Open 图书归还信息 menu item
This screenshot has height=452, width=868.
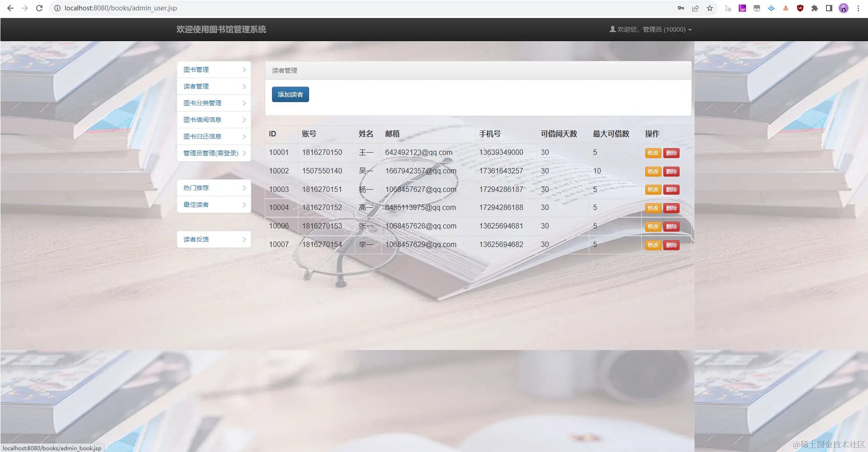click(214, 136)
